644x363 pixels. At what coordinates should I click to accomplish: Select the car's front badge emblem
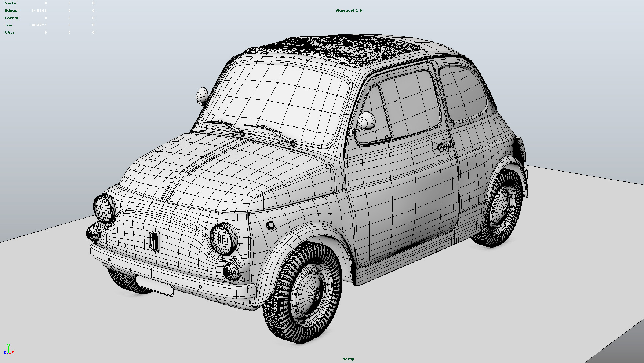coord(154,240)
